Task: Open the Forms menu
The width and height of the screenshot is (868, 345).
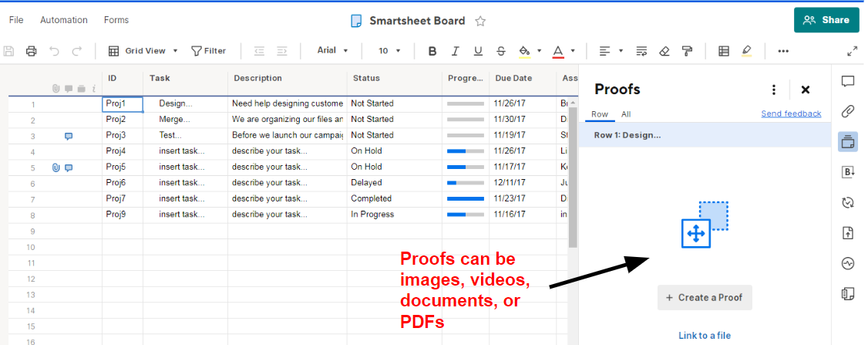Action: pos(116,20)
